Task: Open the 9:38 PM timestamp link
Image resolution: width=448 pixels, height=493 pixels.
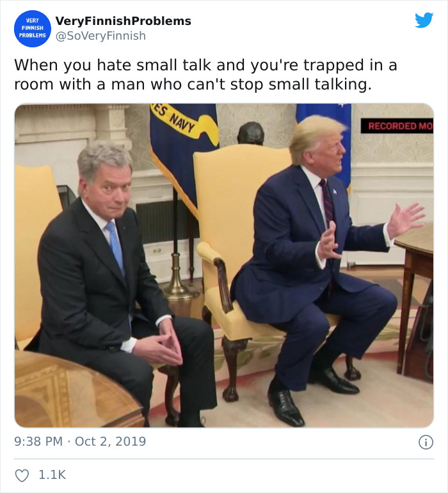Action: [38, 441]
